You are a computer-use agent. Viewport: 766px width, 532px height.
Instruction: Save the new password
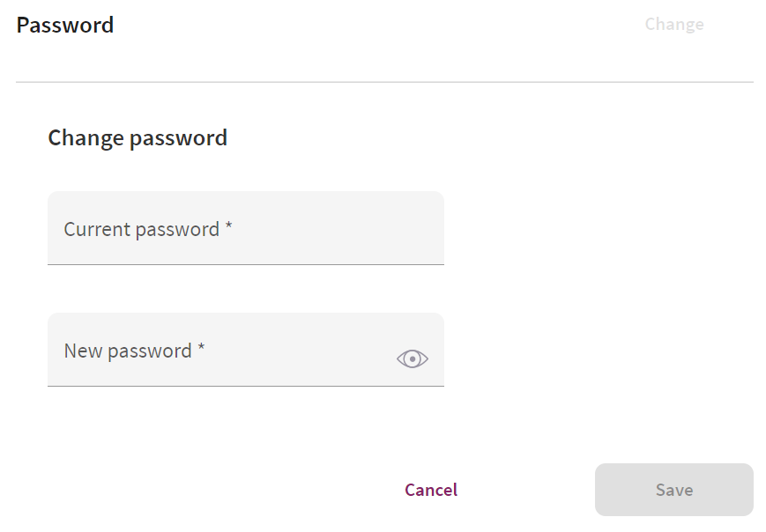click(674, 490)
